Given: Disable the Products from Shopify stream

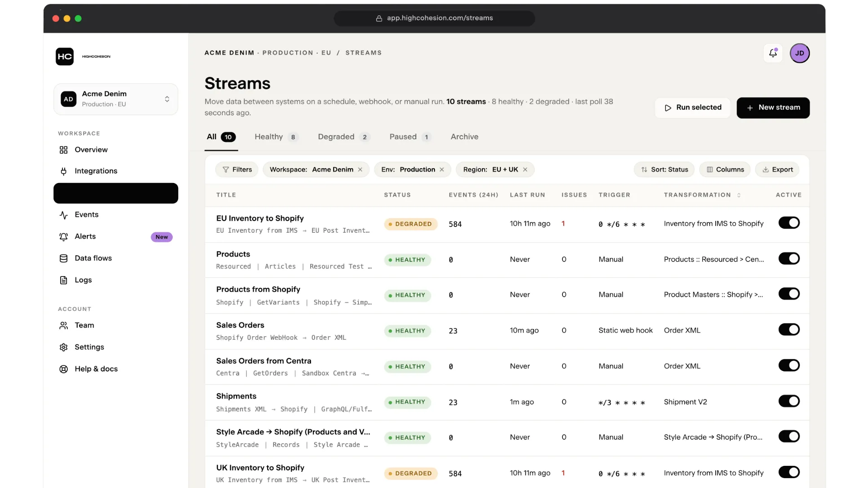Looking at the screenshot, I should (789, 294).
